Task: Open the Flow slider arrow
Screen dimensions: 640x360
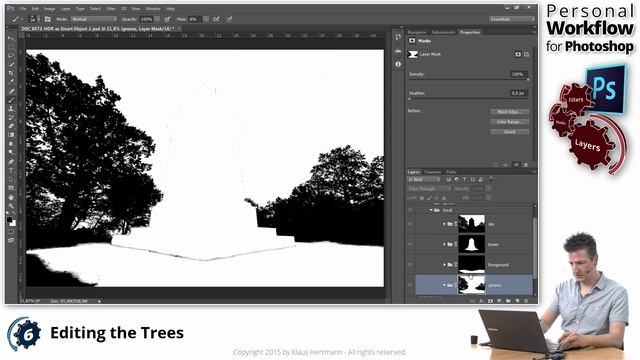Action: [206, 19]
